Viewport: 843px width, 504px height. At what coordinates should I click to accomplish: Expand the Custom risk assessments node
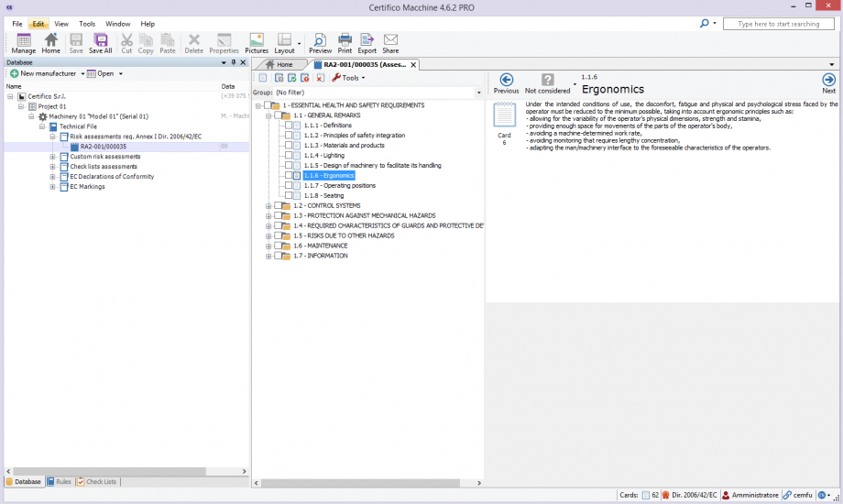point(53,157)
